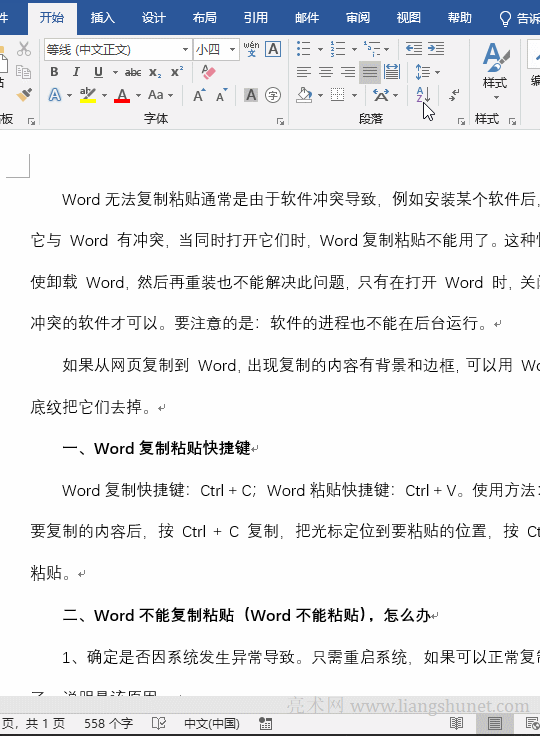Viewport: 540px width, 736px height.
Task: Click the Show/Hide paragraph marks icon
Action: (454, 95)
